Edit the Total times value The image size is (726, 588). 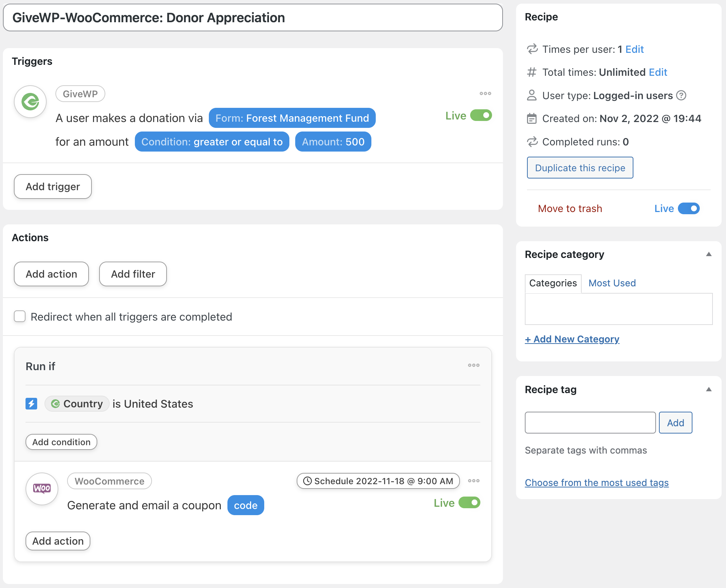[x=658, y=72]
